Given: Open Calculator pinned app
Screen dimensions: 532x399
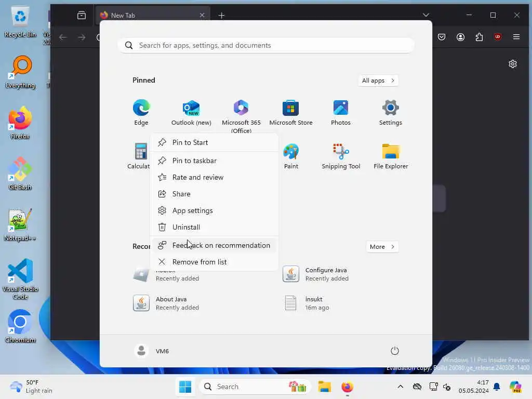Looking at the screenshot, I should point(139,156).
